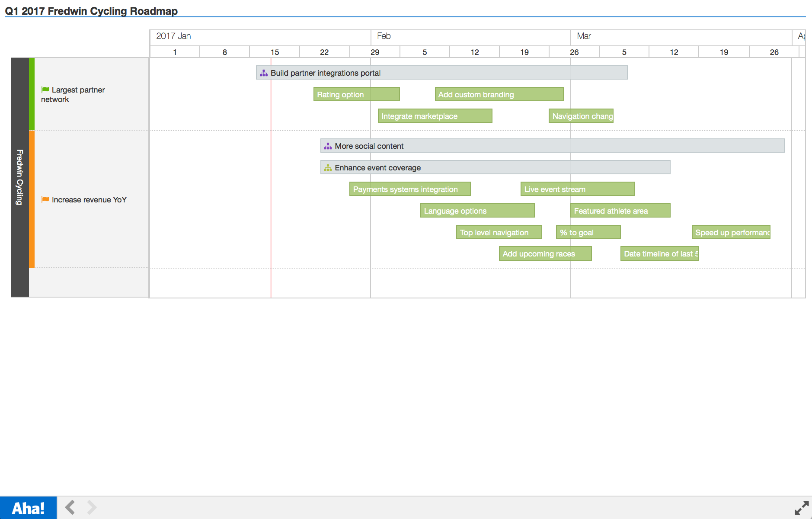Toggle fullscreen with the expand arrows icon
Image resolution: width=812 pixels, height=519 pixels.
click(802, 508)
